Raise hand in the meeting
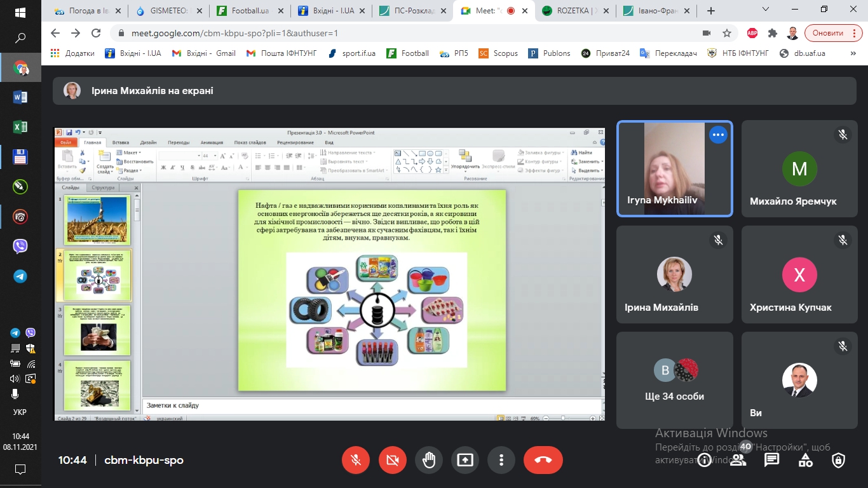Image resolution: width=868 pixels, height=488 pixels. click(x=429, y=460)
